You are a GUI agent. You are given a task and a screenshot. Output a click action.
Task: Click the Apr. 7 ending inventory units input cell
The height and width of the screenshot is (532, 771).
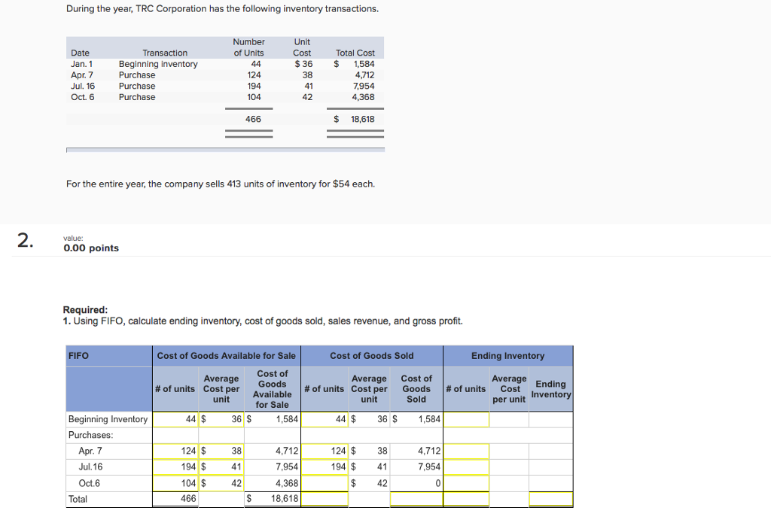click(x=466, y=451)
